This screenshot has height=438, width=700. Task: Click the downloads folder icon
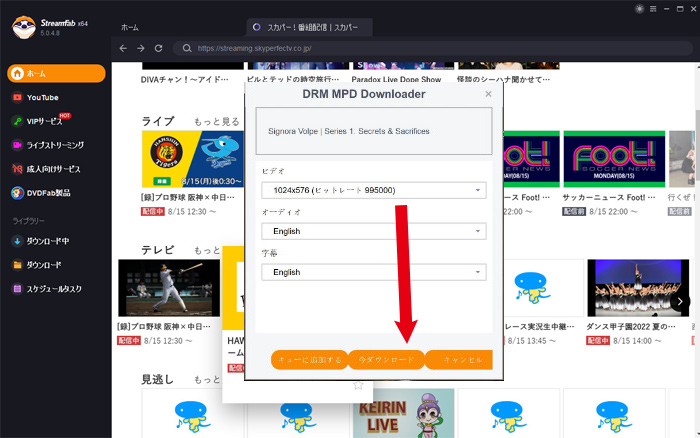[17, 265]
